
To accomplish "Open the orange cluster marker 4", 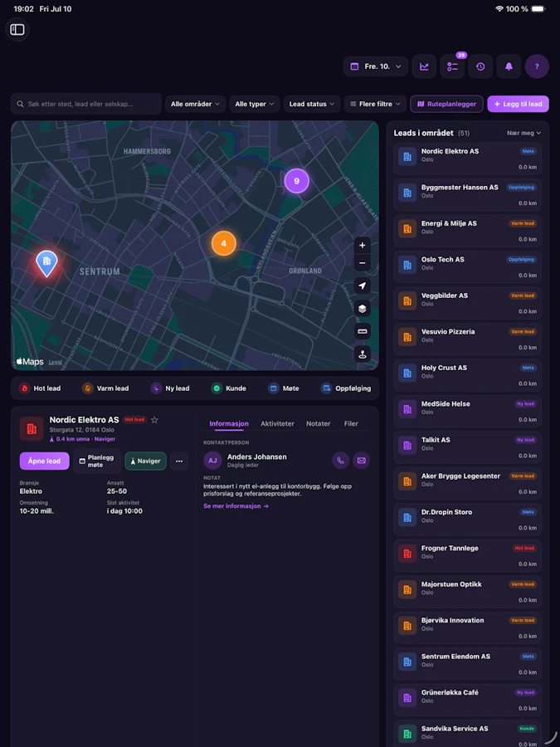I will pos(224,243).
